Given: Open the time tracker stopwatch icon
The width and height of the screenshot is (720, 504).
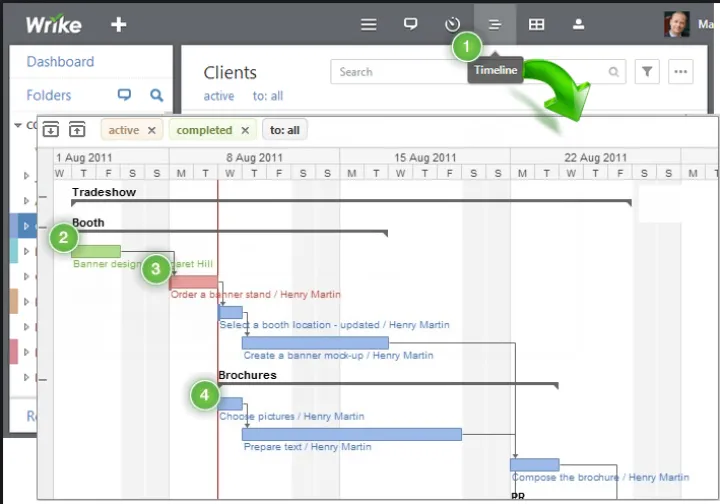Looking at the screenshot, I should click(x=452, y=24).
